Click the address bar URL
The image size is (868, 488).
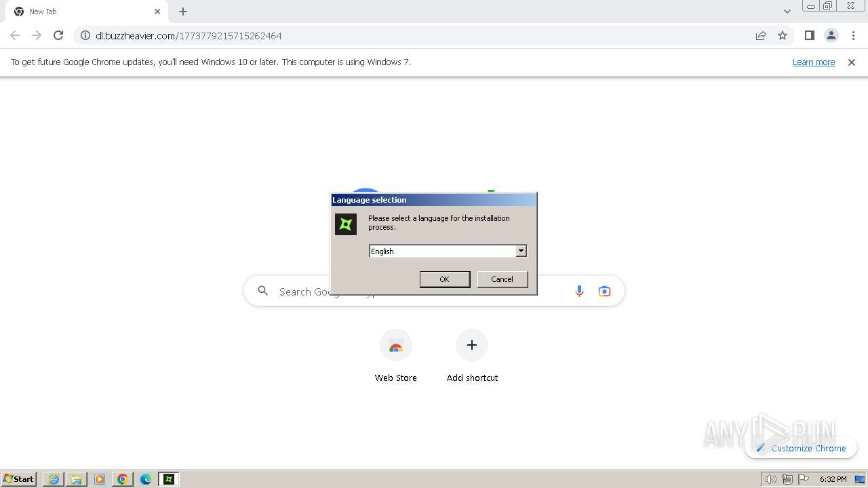click(189, 36)
